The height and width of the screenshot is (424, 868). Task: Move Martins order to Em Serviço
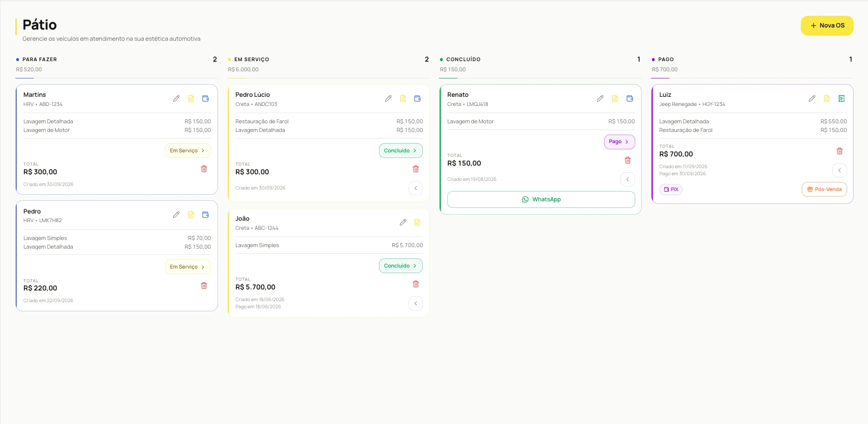click(187, 151)
